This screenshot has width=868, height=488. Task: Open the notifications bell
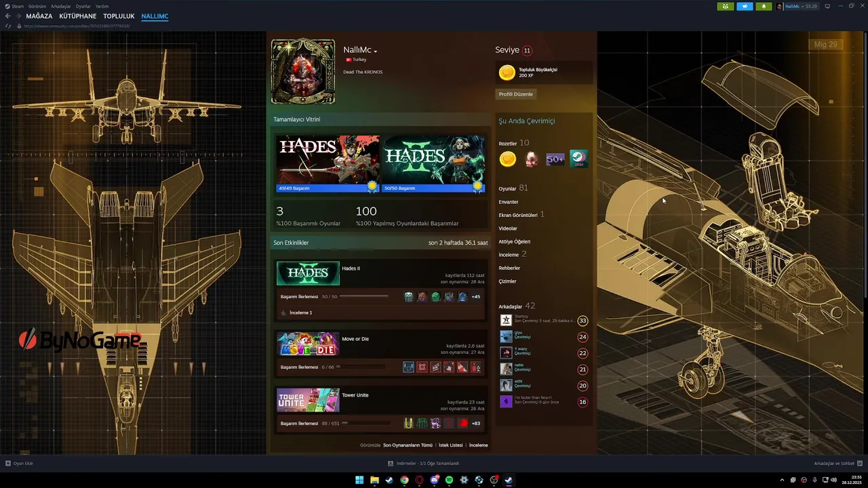tap(764, 6)
